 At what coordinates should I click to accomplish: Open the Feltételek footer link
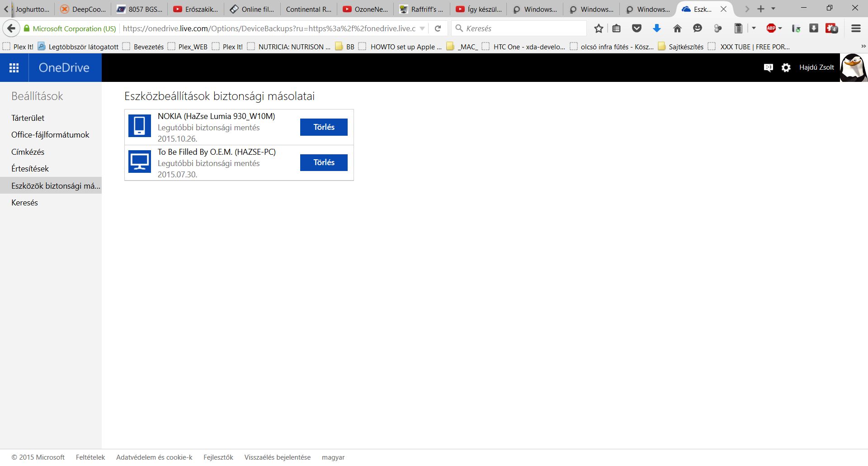pos(90,457)
